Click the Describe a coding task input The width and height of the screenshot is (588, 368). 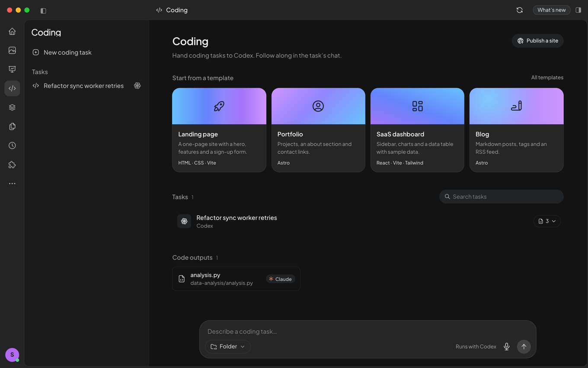click(367, 331)
